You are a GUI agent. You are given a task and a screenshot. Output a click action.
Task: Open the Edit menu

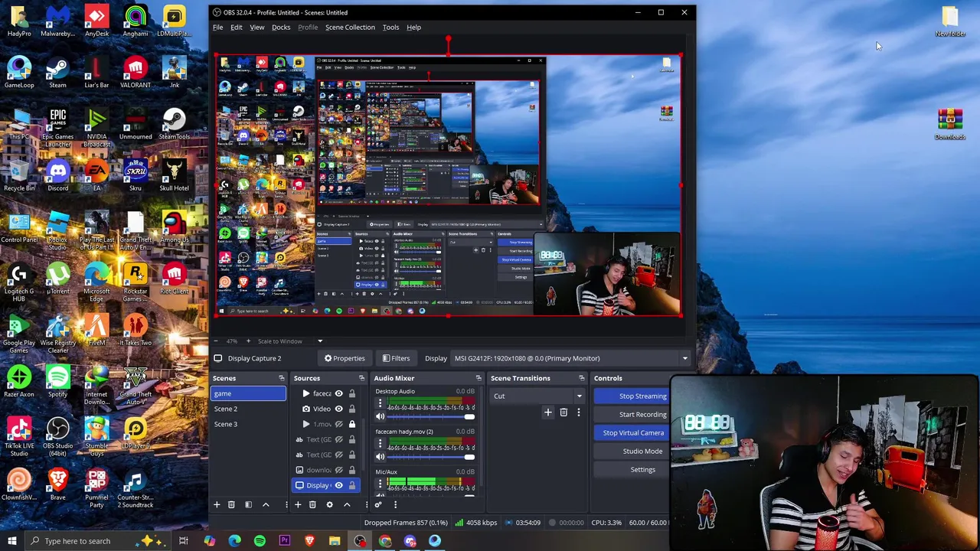[x=237, y=28]
